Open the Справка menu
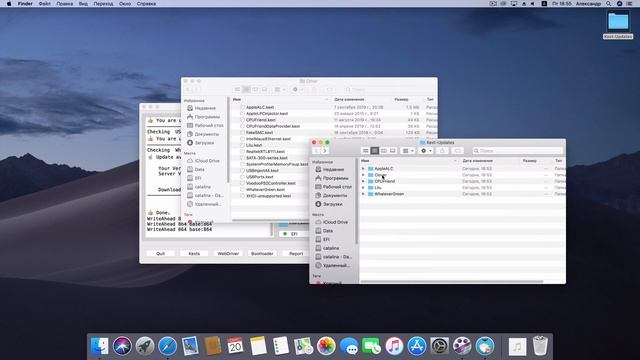The width and height of the screenshot is (640, 360). (146, 4)
